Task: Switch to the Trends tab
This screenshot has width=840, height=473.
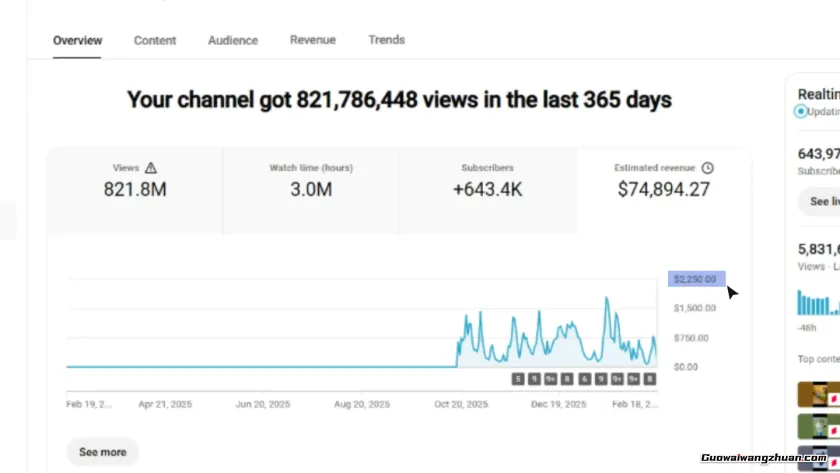Action: coord(386,40)
